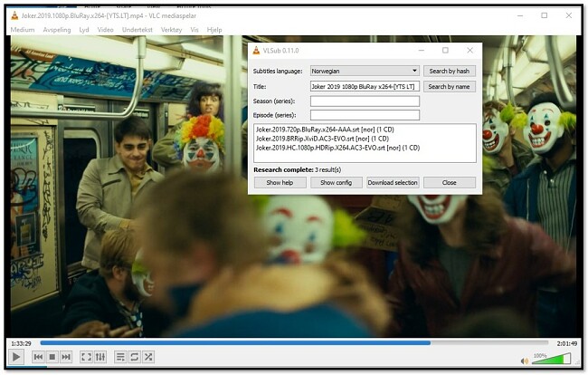Select Joker.2019.BRRip.XviD.AC3-EVO.srt result

point(322,139)
